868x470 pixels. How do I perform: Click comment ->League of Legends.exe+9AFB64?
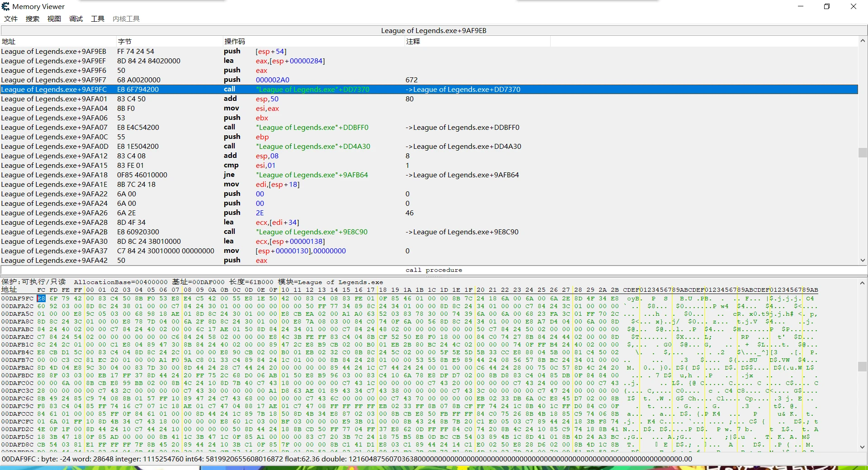click(x=462, y=175)
